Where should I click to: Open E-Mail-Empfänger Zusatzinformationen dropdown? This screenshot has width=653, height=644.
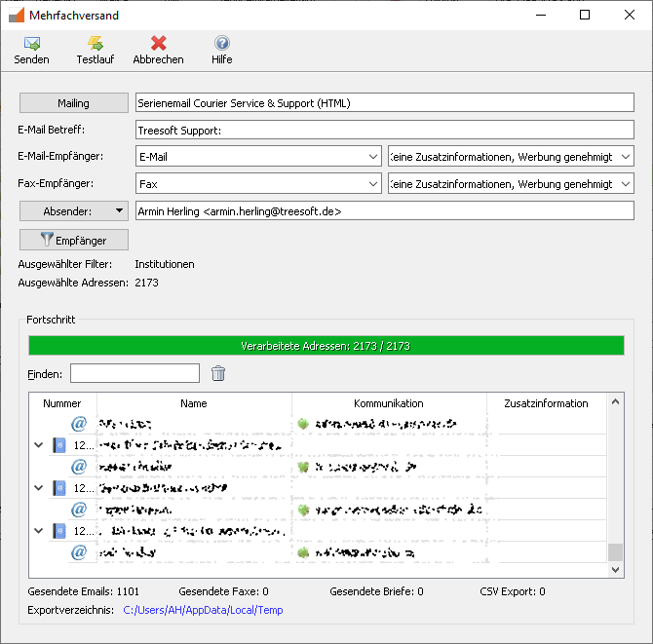(511, 157)
